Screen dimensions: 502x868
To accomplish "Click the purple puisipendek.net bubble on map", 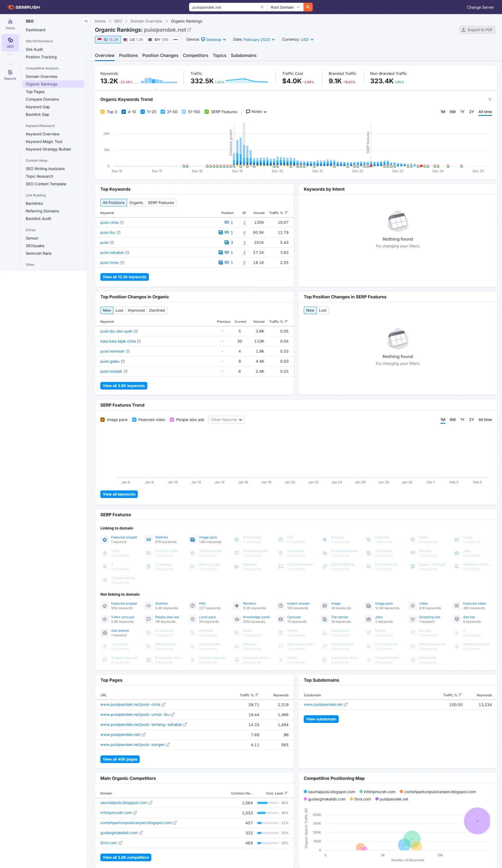I will click(x=477, y=821).
